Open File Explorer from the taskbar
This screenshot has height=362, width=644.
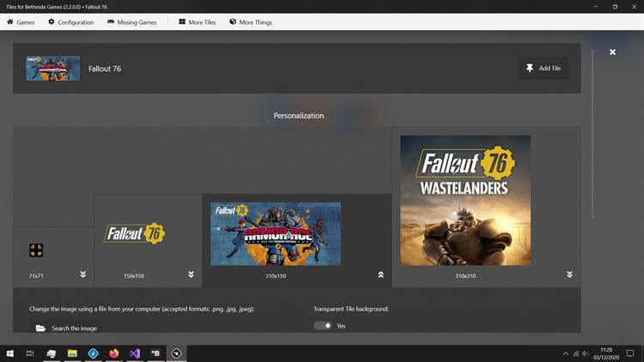point(72,353)
